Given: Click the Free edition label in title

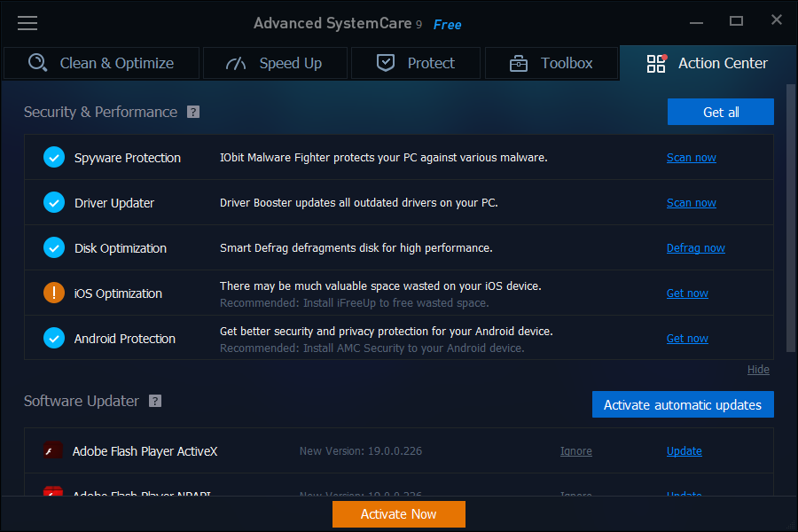Looking at the screenshot, I should pos(448,25).
